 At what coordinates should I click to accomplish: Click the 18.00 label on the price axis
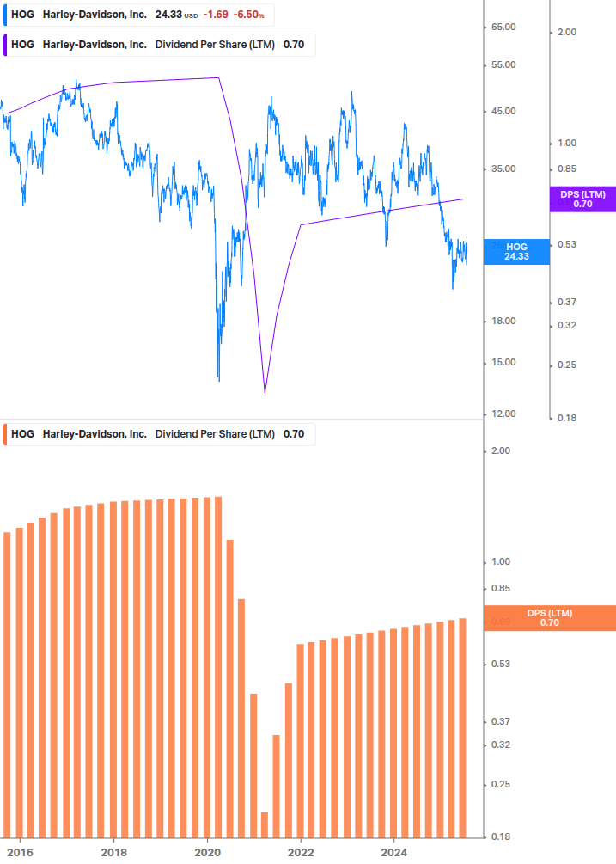[x=503, y=322]
